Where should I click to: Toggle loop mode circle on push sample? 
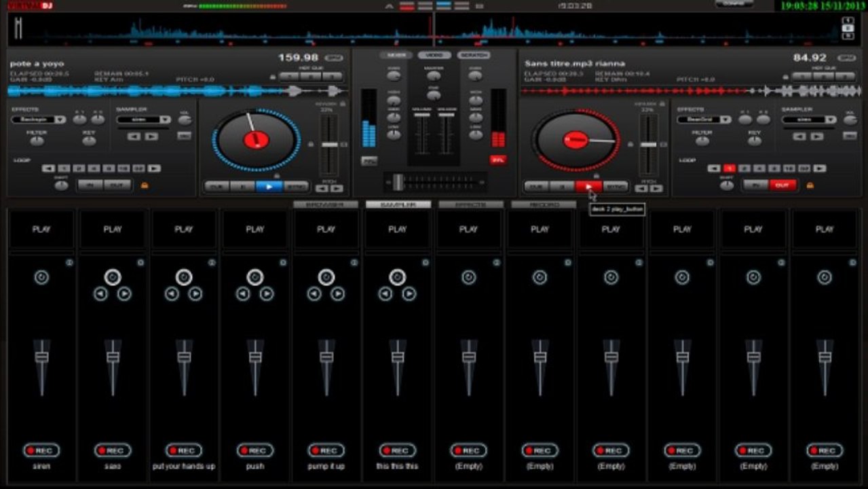pyautogui.click(x=255, y=277)
